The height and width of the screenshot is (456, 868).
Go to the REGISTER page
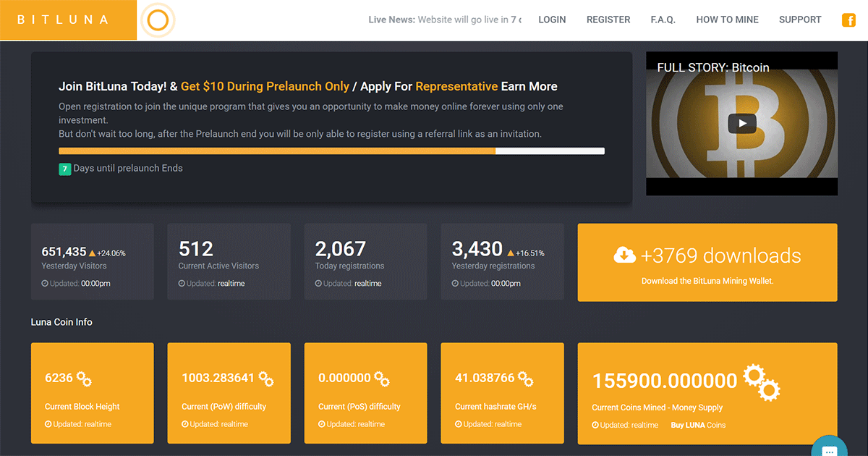pos(608,20)
